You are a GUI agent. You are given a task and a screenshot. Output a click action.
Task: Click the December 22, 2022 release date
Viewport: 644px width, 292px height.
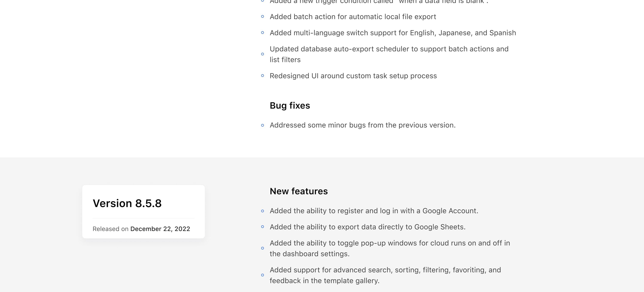coord(160,229)
